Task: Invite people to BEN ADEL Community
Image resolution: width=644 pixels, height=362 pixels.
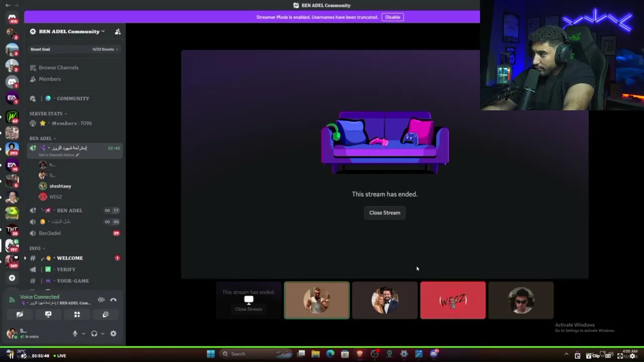Action: point(118,31)
